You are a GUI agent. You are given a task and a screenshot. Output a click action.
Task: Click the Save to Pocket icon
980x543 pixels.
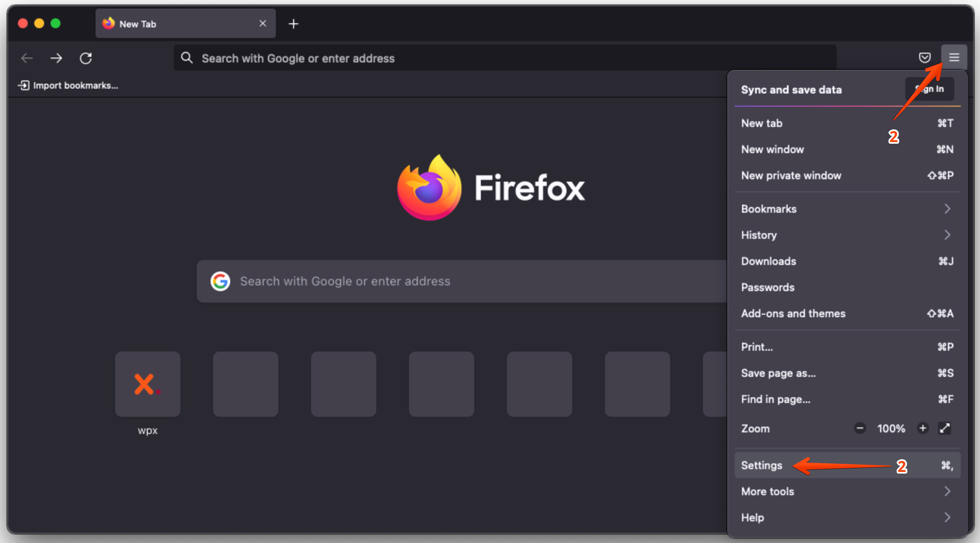(924, 58)
